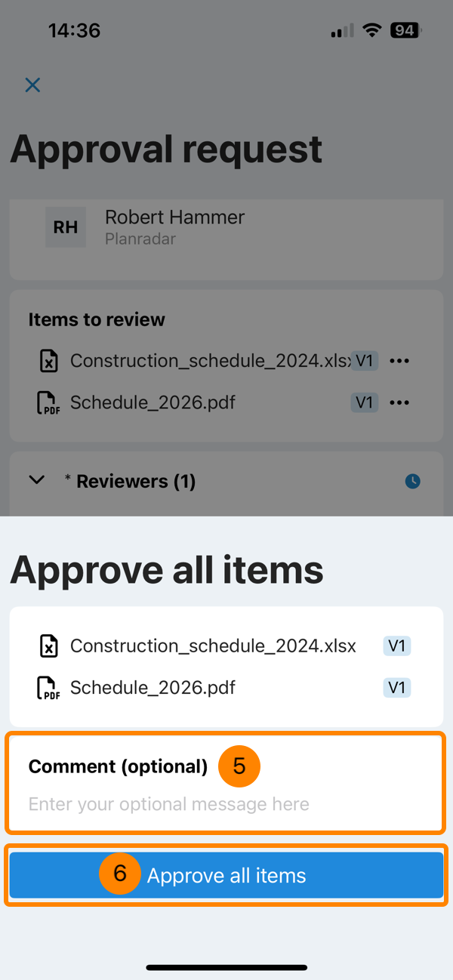453x980 pixels.
Task: Open options for Construction_schedule_2024.xlsx in review list
Action: [x=399, y=361]
